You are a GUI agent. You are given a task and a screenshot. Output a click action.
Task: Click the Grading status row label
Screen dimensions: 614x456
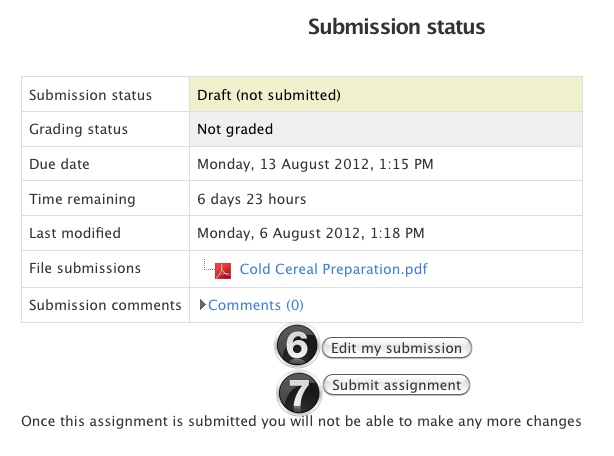79,129
